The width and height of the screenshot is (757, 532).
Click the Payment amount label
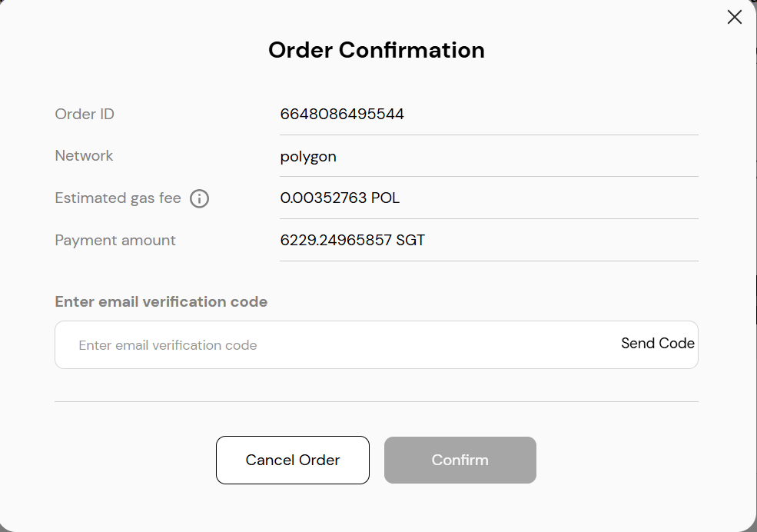point(115,240)
